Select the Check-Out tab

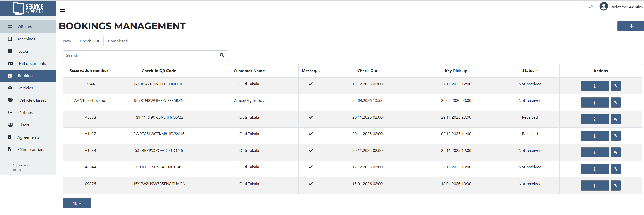(x=89, y=41)
